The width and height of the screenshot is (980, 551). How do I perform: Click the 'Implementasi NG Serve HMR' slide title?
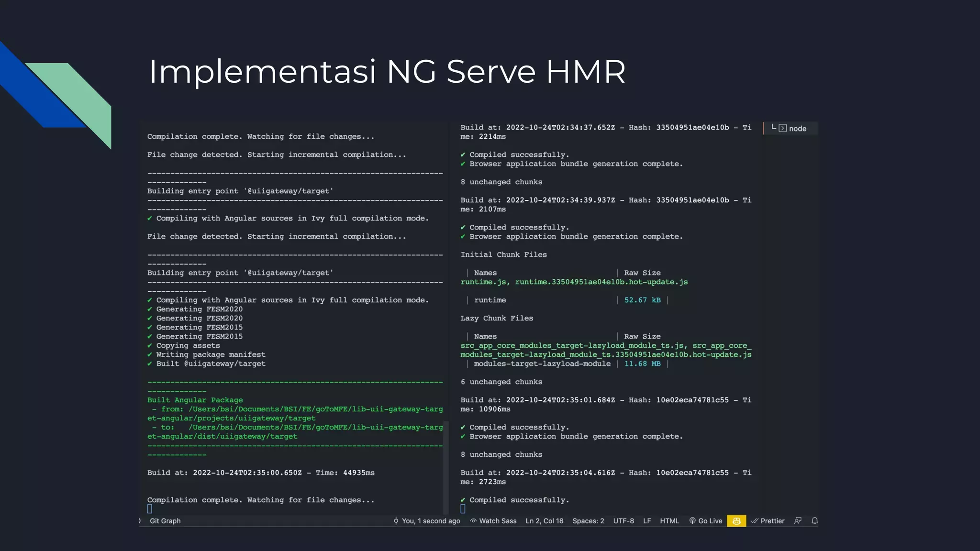387,72
